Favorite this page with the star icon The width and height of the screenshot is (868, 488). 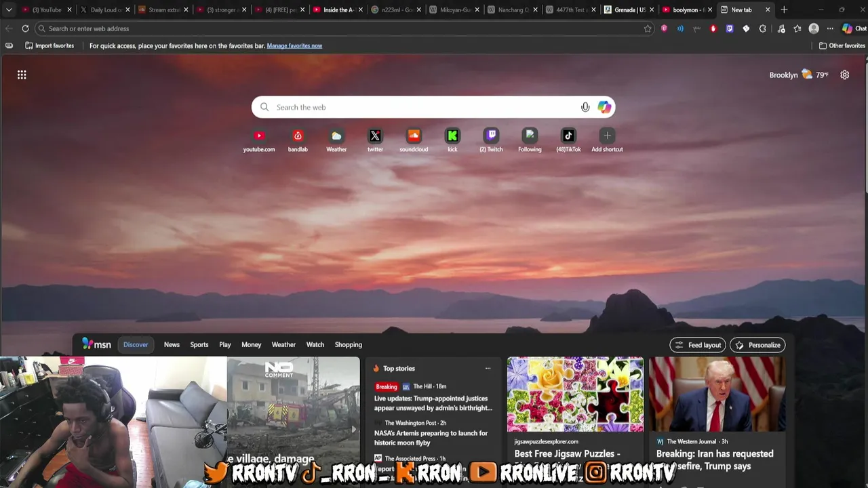[648, 28]
